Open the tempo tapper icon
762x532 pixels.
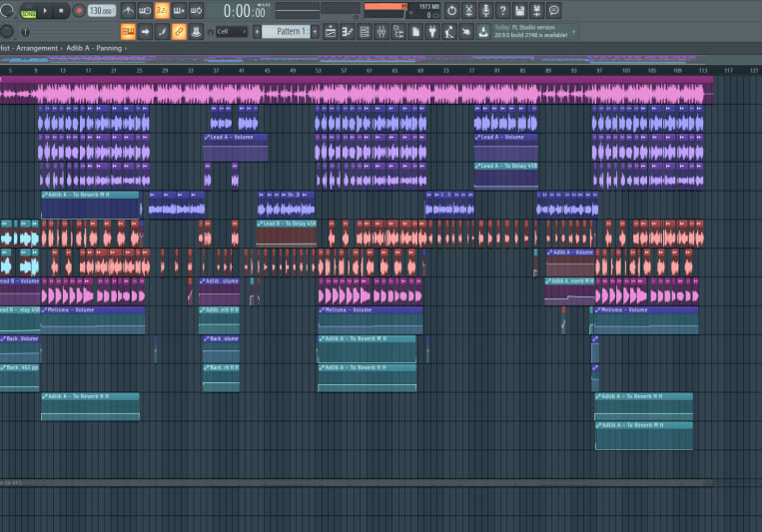point(449,32)
